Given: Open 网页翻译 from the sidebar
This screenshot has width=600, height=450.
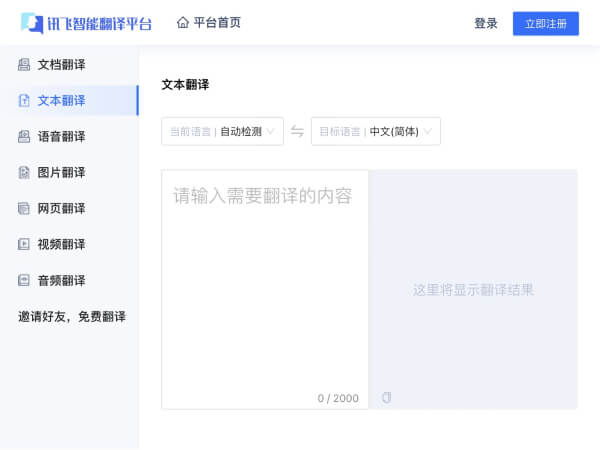Looking at the screenshot, I should 61,209.
